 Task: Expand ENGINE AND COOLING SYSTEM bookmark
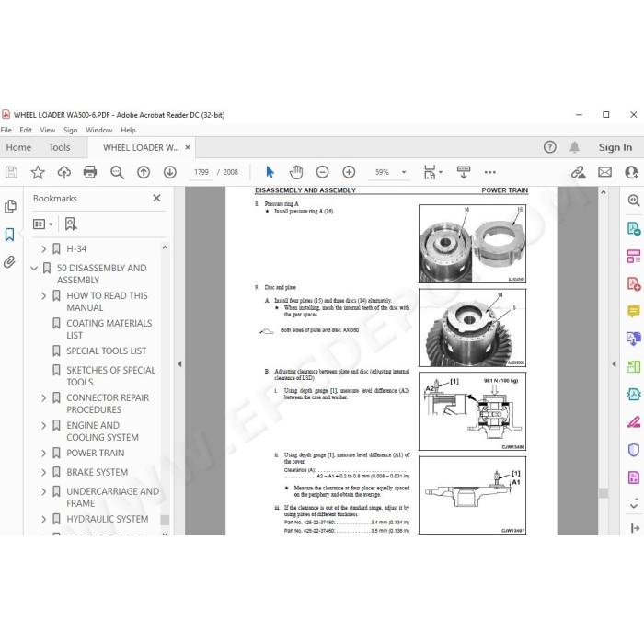pyautogui.click(x=43, y=425)
